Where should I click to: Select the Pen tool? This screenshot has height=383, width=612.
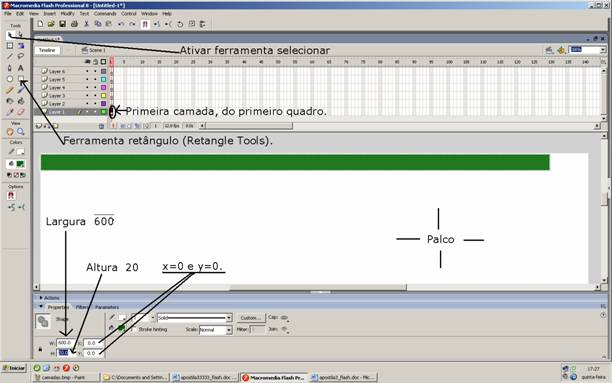[x=10, y=68]
